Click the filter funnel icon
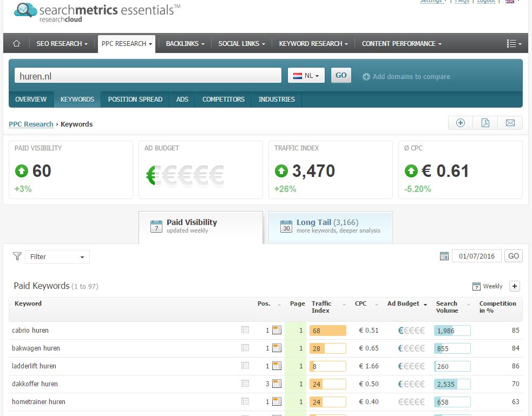This screenshot has width=532, height=416. pos(17,256)
